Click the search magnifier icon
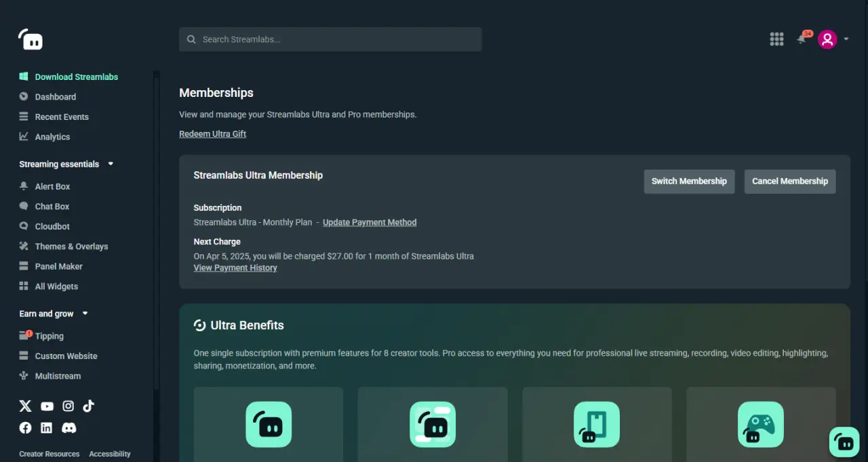The width and height of the screenshot is (868, 462). click(191, 39)
